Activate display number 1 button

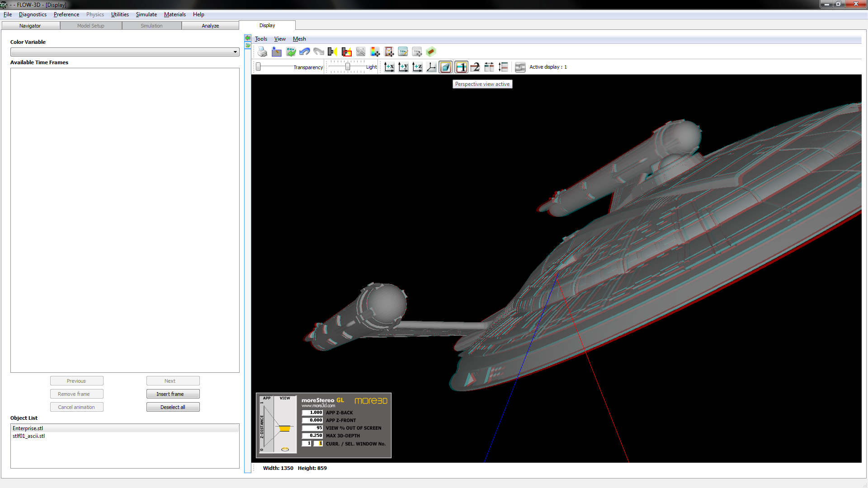(x=461, y=67)
